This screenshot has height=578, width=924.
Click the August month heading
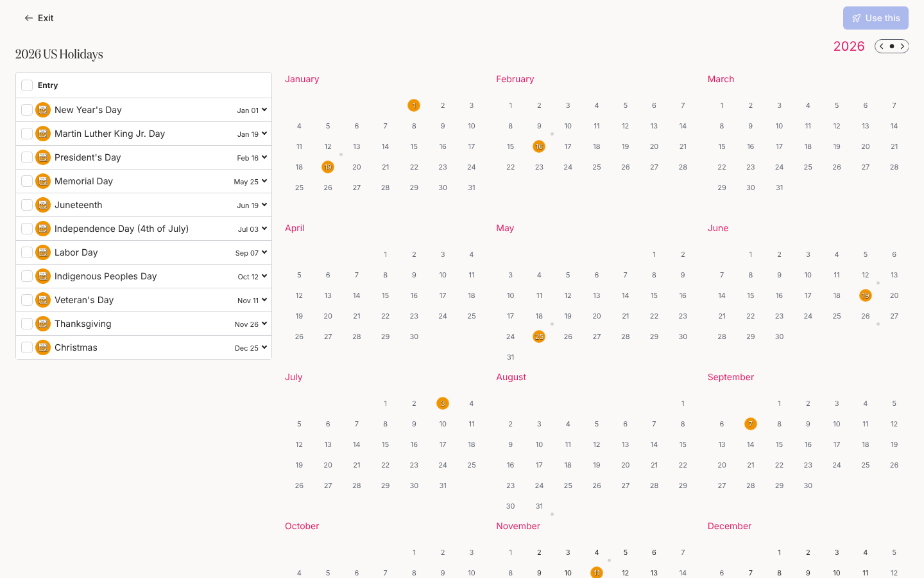(x=511, y=377)
